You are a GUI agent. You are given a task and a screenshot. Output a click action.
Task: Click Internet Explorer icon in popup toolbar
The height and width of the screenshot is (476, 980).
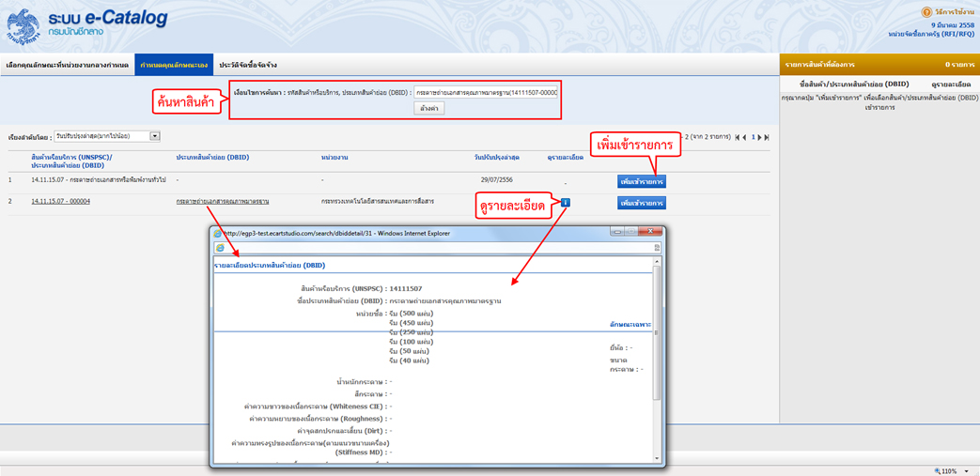[x=221, y=248]
